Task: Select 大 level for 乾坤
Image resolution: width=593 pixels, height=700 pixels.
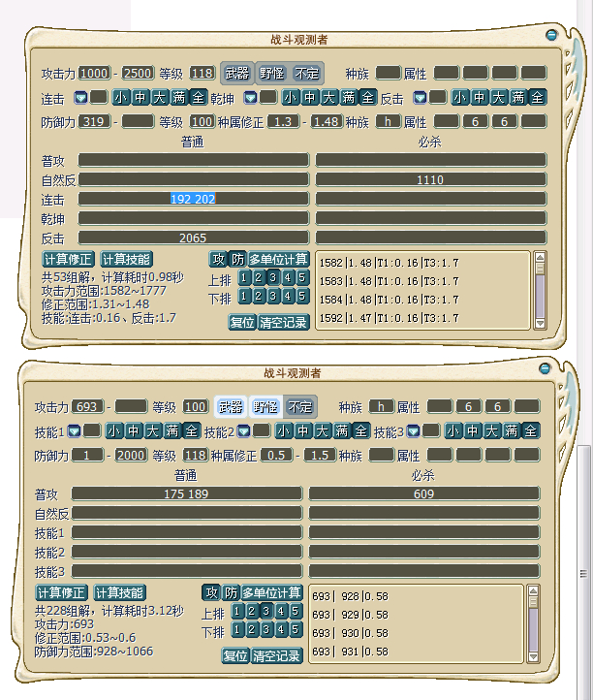Action: coord(329,97)
